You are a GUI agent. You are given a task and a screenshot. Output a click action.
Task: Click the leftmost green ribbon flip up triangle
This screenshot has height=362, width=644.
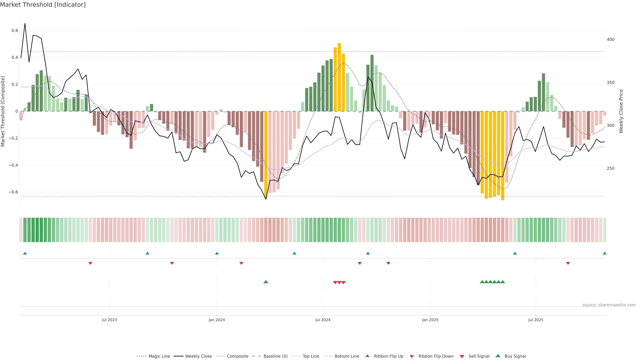[x=25, y=253]
